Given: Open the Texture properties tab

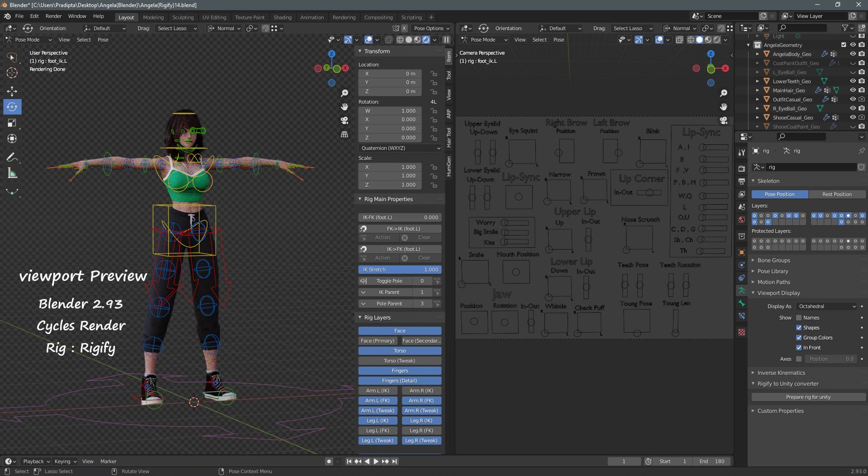Looking at the screenshot, I should click(x=741, y=332).
